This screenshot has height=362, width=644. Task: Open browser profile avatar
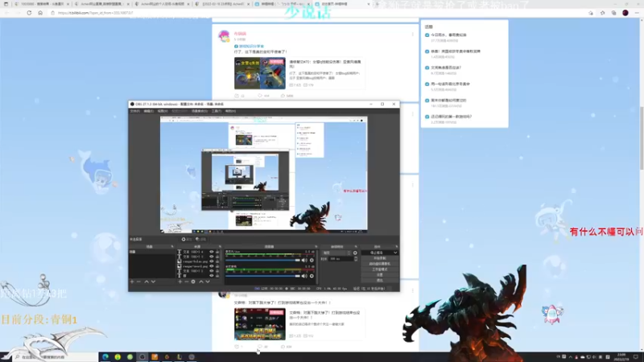coord(625,13)
